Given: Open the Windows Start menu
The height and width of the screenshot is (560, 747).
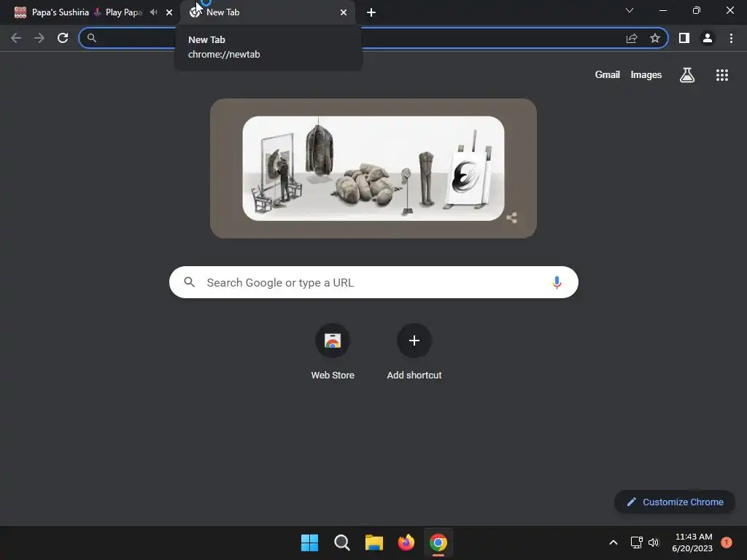Looking at the screenshot, I should [309, 542].
